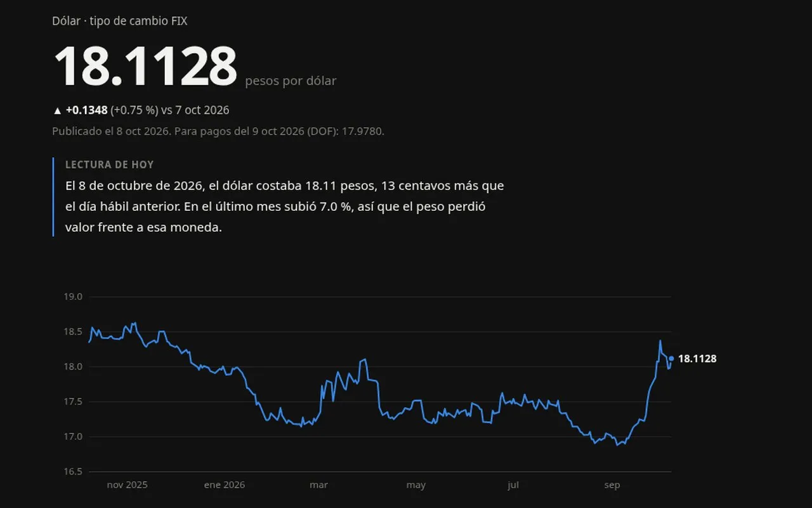Click the 18.1128 chart end label

tap(697, 359)
